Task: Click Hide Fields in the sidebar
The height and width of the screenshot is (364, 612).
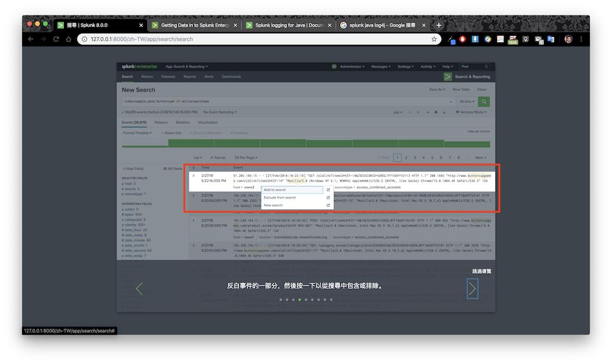Action: point(133,169)
